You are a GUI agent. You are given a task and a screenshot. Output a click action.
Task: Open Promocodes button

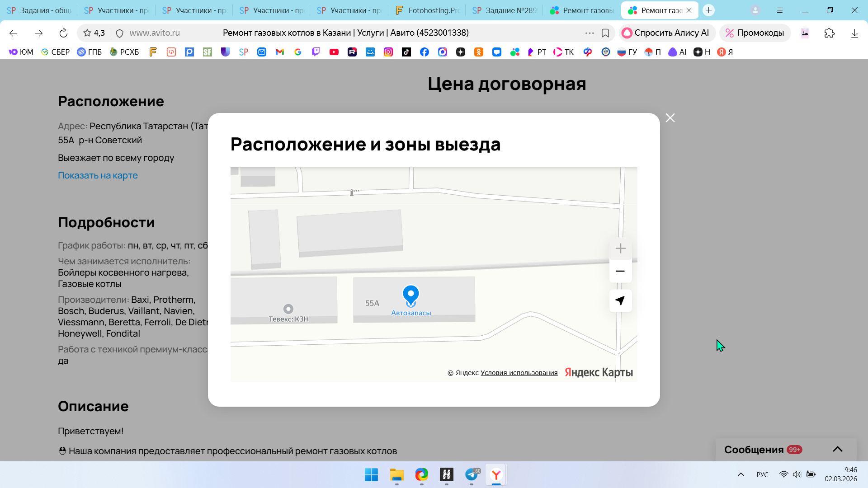tap(755, 33)
